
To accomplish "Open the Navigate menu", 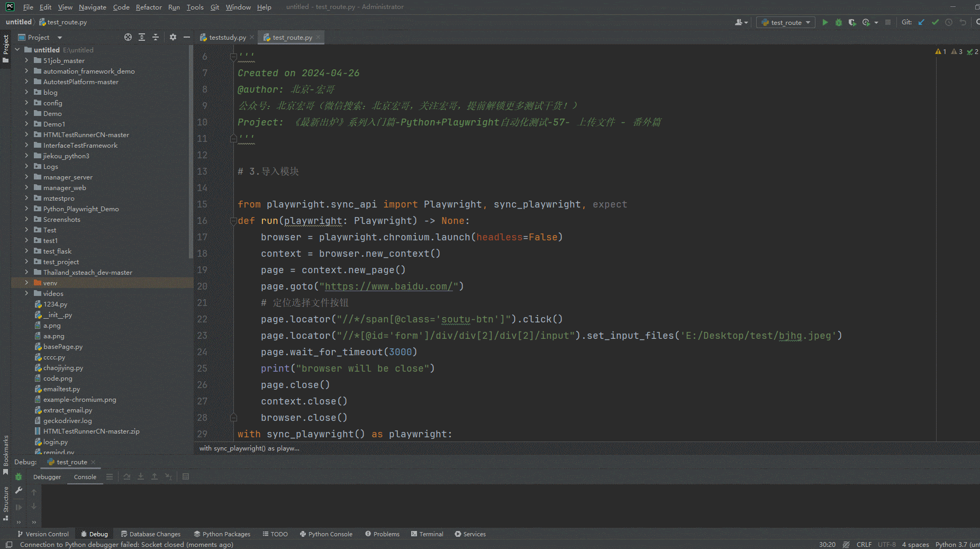I will (93, 7).
